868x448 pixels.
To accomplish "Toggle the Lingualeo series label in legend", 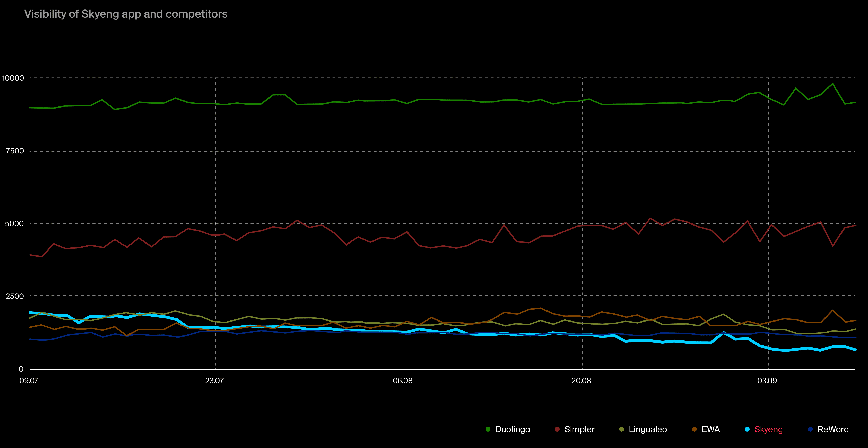I will [x=648, y=429].
